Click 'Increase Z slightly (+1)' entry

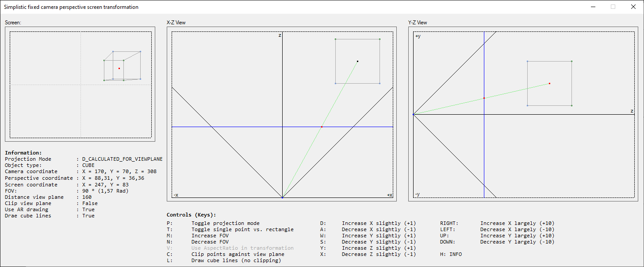click(379, 248)
